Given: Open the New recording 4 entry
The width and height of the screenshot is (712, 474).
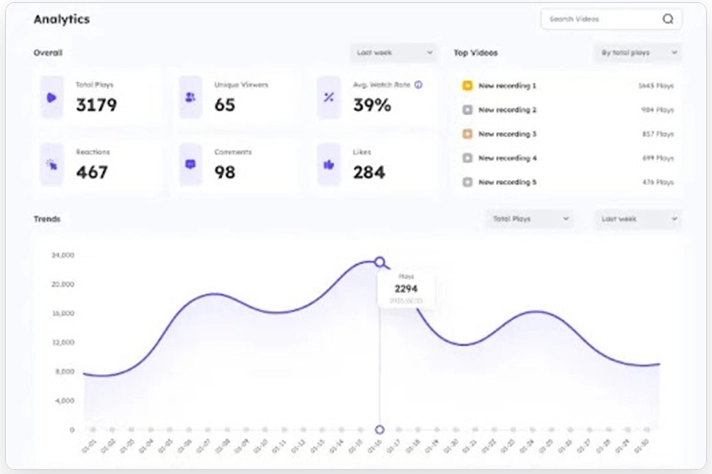Looking at the screenshot, I should tap(507, 158).
